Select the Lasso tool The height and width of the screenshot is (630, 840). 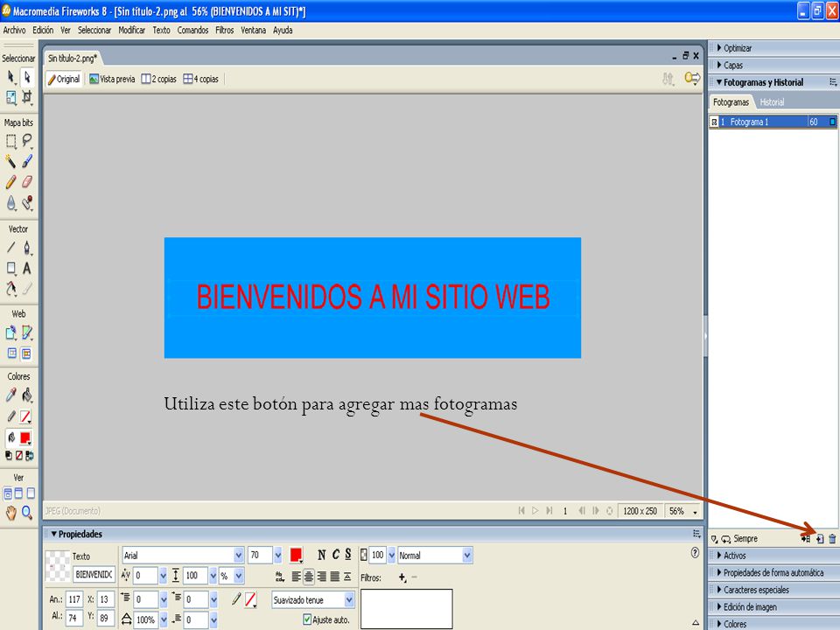(x=27, y=142)
